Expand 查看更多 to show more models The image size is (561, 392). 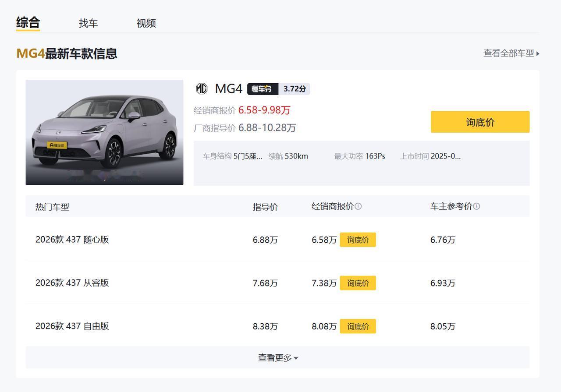point(277,358)
